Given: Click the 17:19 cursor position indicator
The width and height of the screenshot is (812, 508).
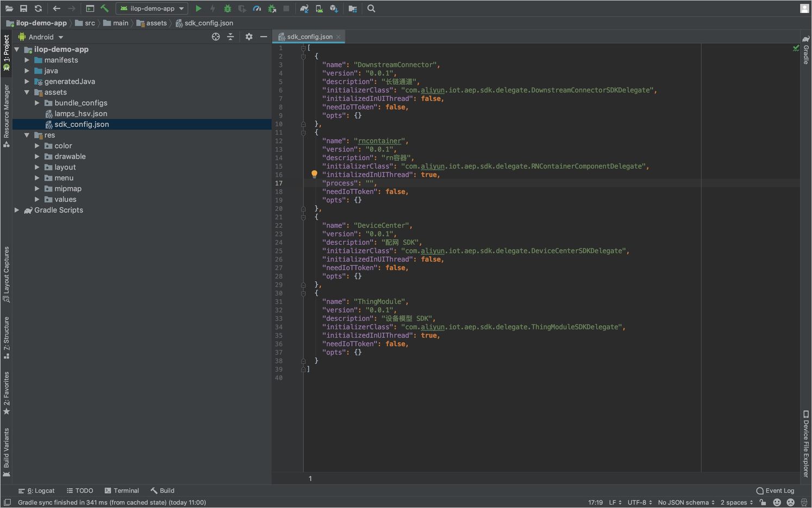Looking at the screenshot, I should 595,503.
